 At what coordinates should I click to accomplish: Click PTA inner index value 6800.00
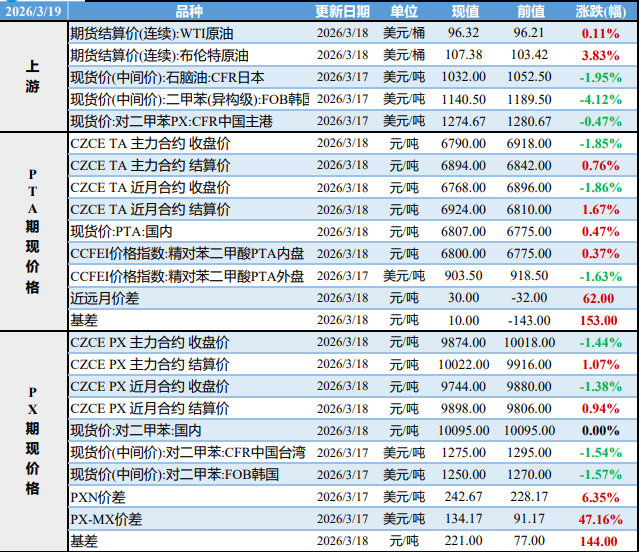[463, 254]
